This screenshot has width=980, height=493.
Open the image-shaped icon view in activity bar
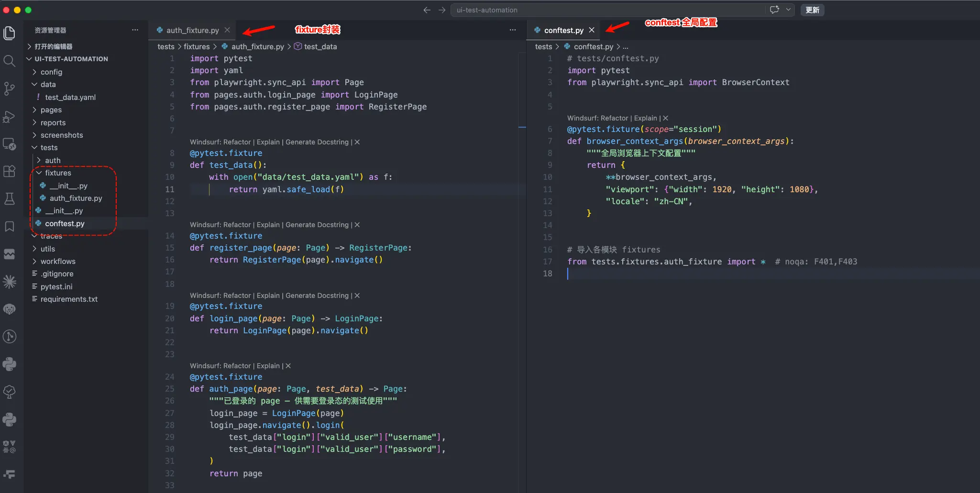[x=9, y=254]
